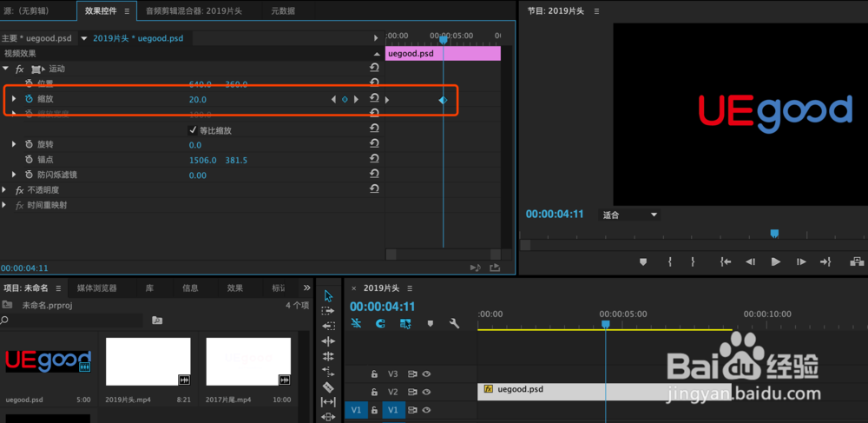
Task: Open master clip uegood.psd dropdown arrow
Action: 84,38
